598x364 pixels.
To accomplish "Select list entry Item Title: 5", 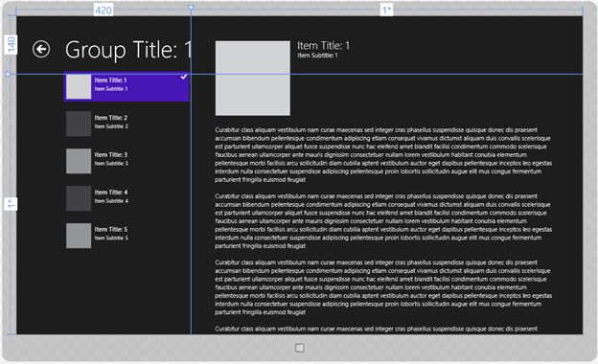I will (x=126, y=236).
